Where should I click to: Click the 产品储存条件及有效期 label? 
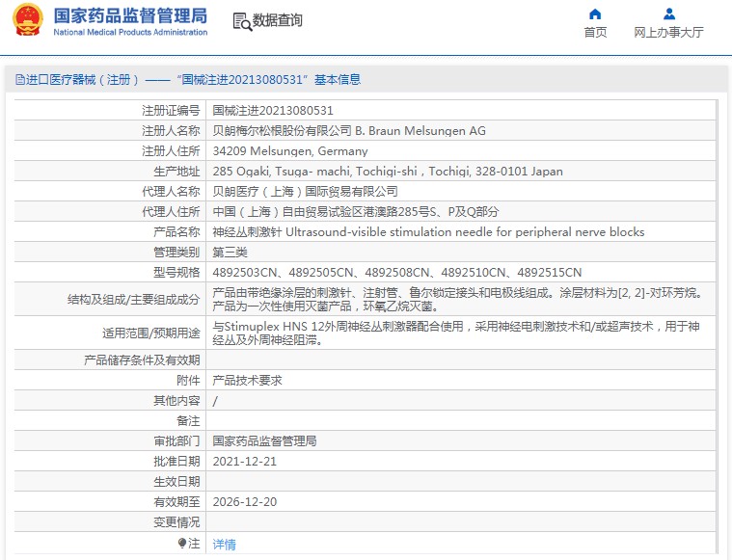click(x=142, y=360)
